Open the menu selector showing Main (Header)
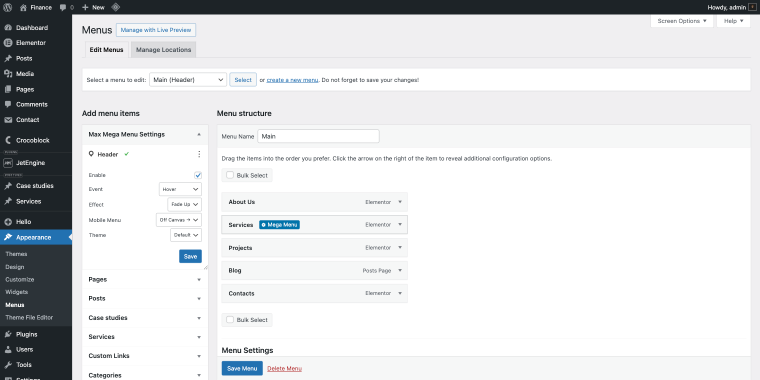Screen dimensions: 760x380 coord(188,79)
